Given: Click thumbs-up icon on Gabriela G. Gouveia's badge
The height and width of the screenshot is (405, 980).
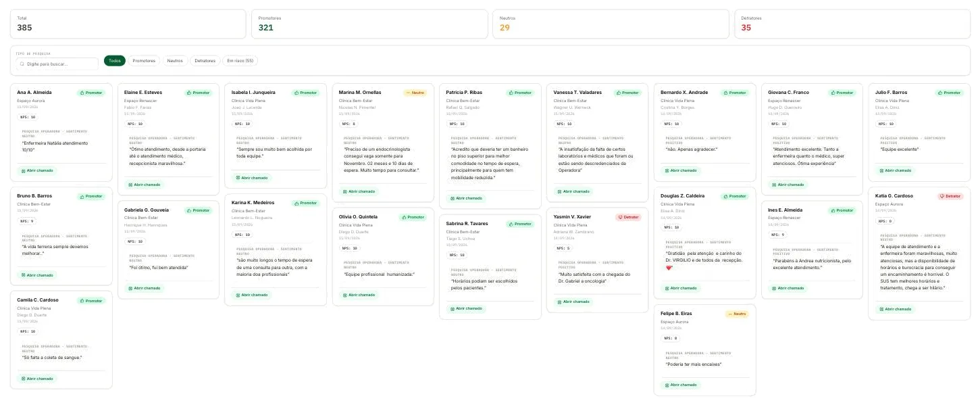Looking at the screenshot, I should tap(190, 210).
